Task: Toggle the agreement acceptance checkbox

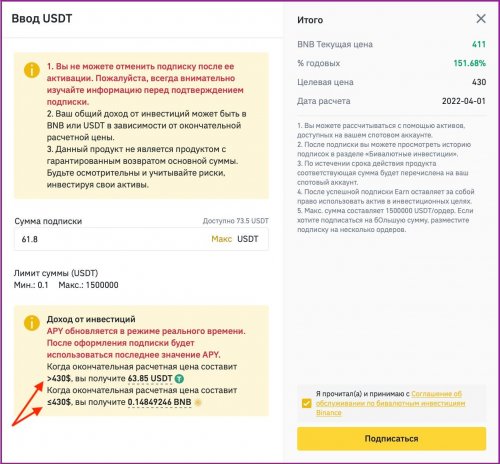Action: click(306, 403)
